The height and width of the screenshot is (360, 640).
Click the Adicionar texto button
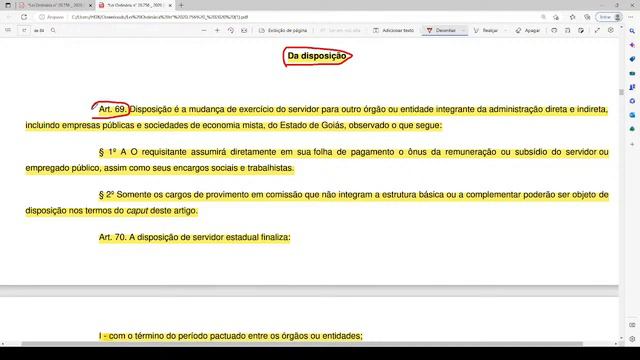(x=393, y=30)
